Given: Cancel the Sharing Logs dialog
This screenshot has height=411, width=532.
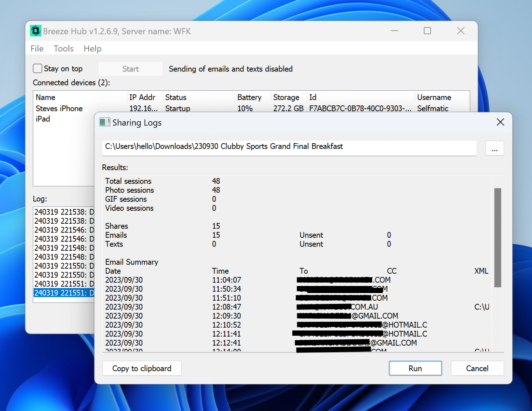Looking at the screenshot, I should click(477, 368).
